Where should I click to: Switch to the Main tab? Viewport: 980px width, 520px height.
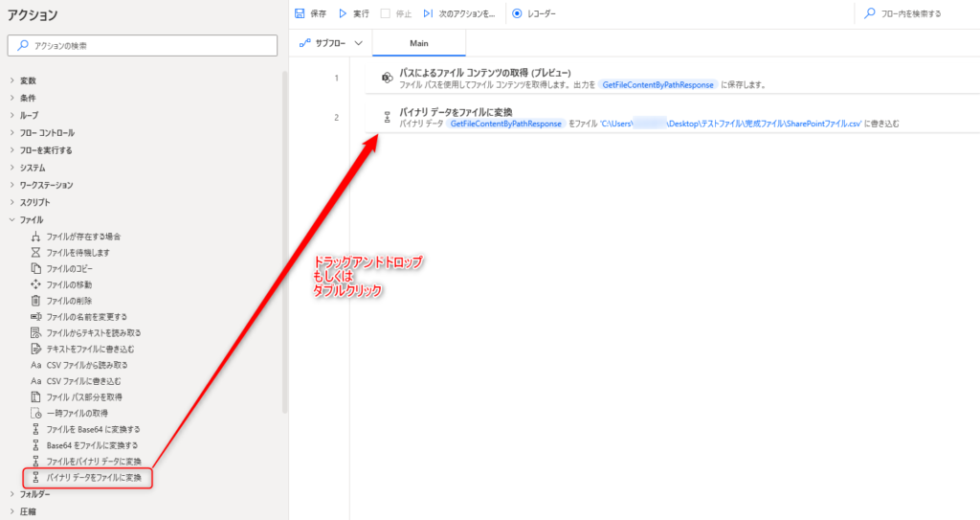point(418,43)
